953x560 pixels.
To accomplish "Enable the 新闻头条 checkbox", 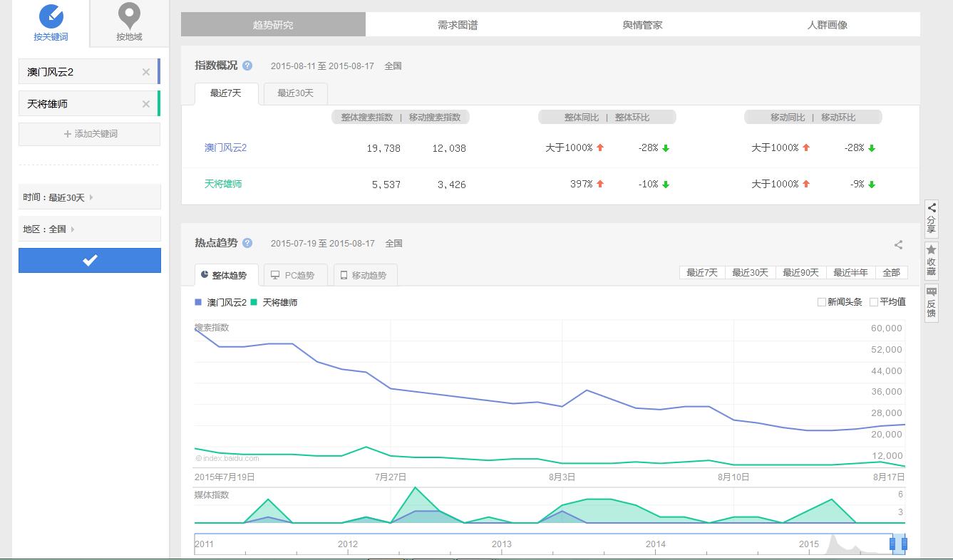I will (822, 302).
